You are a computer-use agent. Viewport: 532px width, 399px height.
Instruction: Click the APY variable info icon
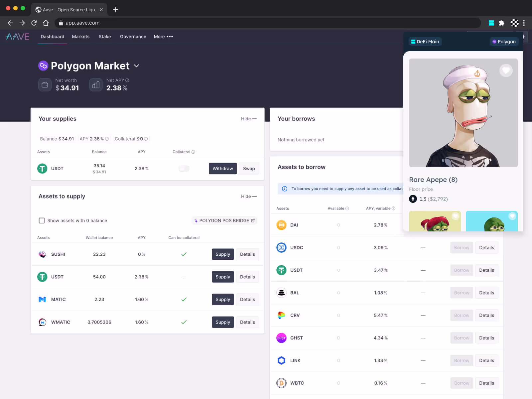pos(393,208)
